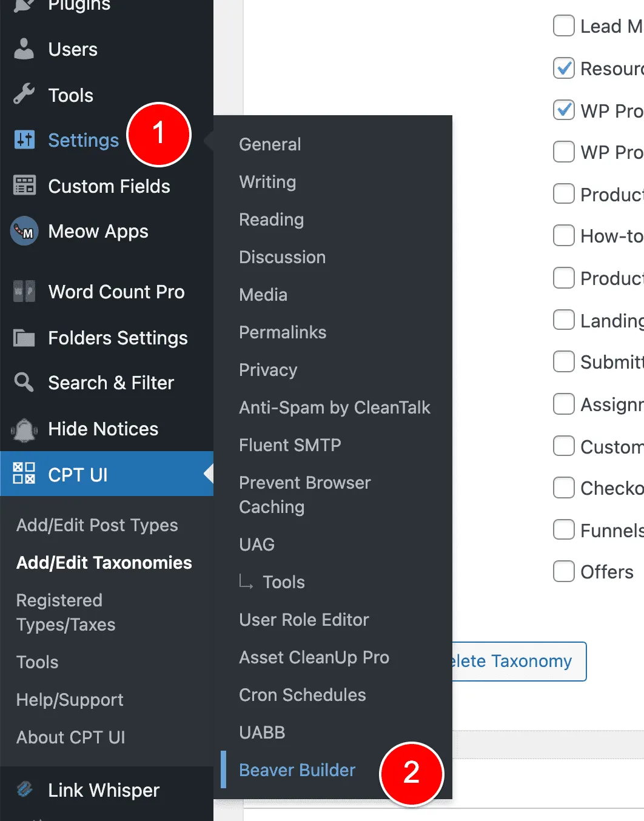Click the Word Count Pro icon
The height and width of the screenshot is (821, 644).
pyautogui.click(x=24, y=292)
